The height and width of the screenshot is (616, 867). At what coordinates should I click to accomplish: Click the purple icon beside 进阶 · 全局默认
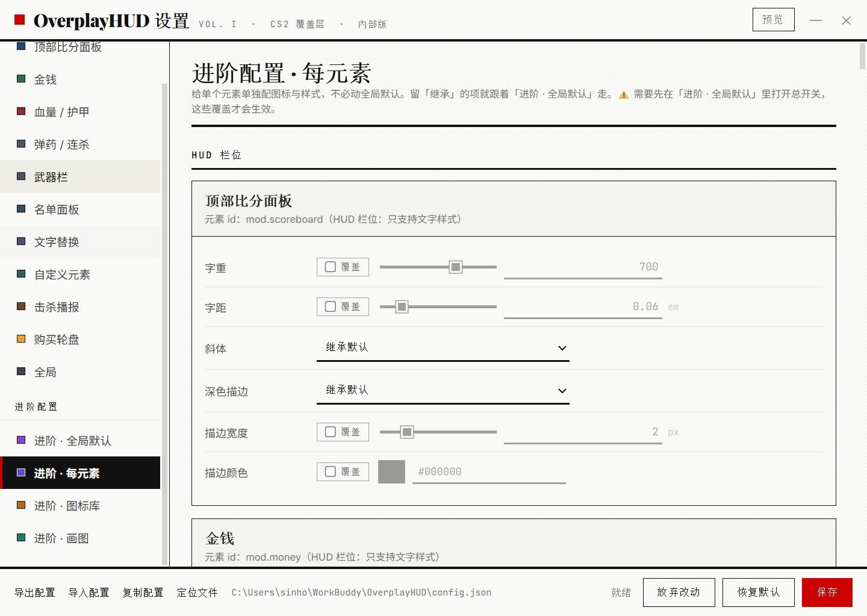(x=21, y=440)
